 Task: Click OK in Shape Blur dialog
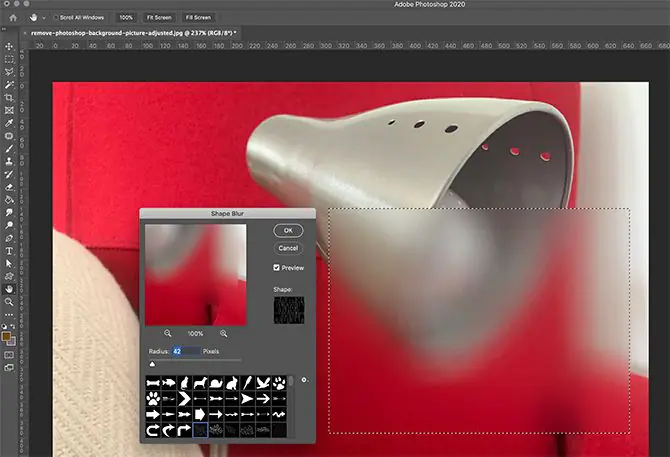288,230
